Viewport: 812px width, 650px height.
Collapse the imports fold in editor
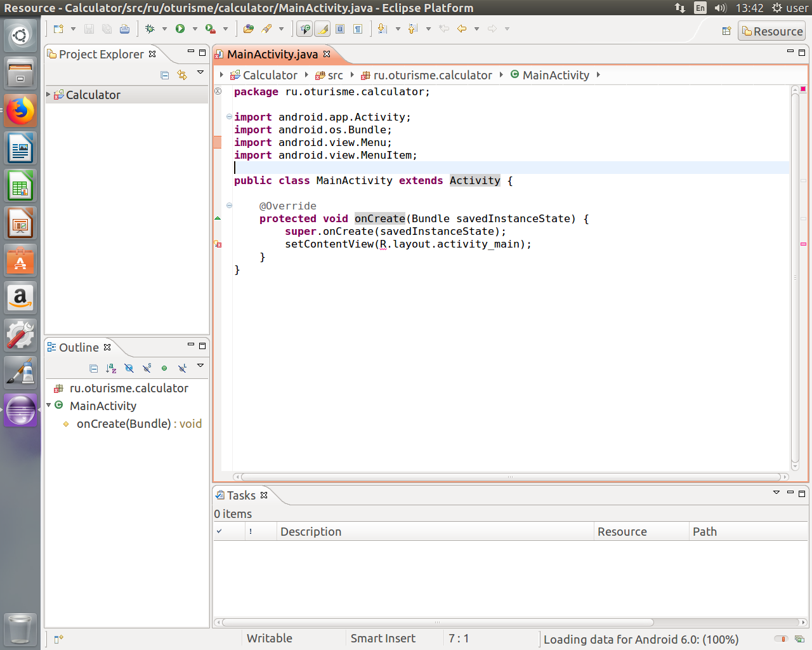pos(229,117)
